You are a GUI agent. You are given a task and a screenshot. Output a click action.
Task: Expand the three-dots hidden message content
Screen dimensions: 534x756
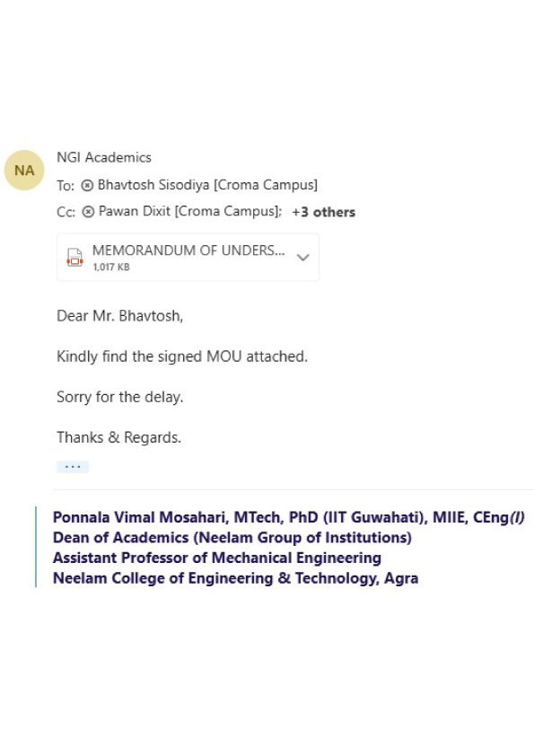coord(73,467)
